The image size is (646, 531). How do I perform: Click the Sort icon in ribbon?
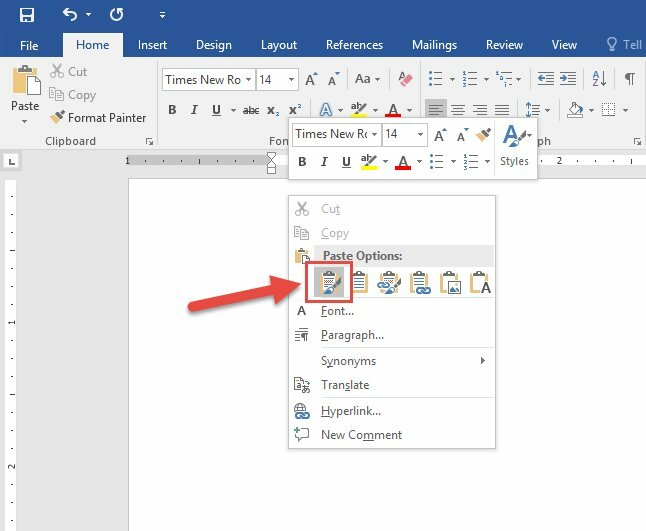pyautogui.click(x=600, y=79)
